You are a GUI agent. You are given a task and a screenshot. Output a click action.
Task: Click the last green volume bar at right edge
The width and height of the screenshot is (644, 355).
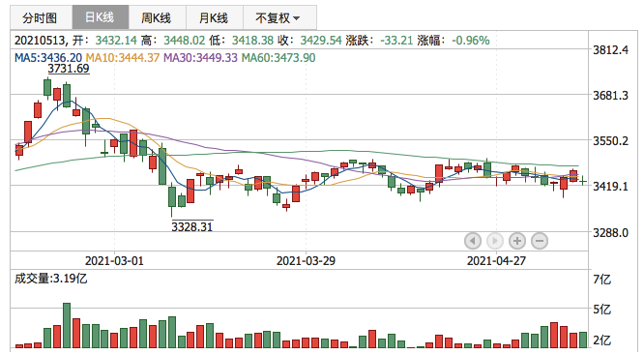pos(583,340)
